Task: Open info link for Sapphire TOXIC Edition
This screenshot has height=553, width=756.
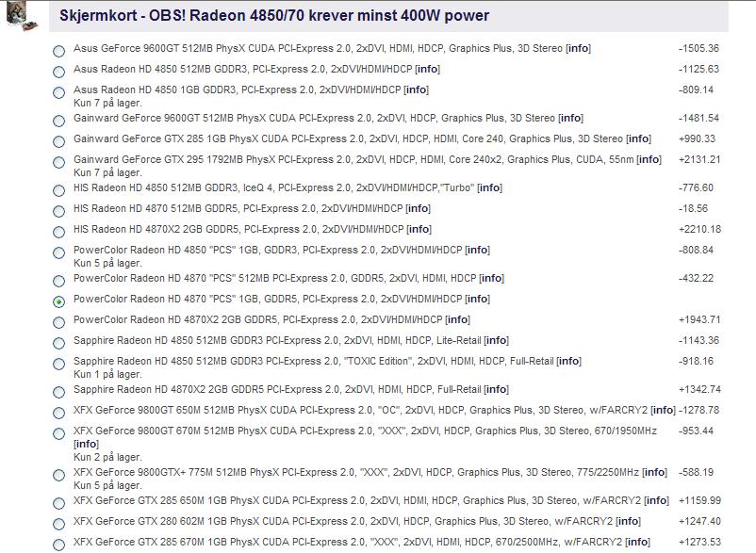Action: 569,361
